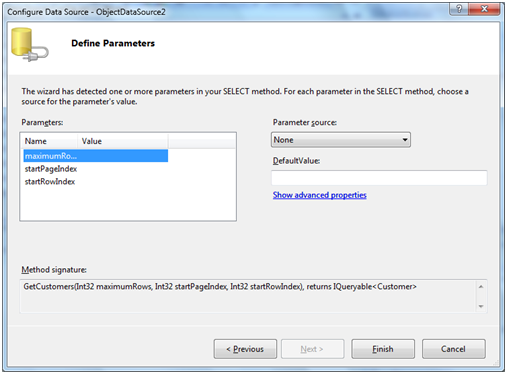Select the maximumRows parameter row
The height and width of the screenshot is (374, 507).
[x=96, y=156]
